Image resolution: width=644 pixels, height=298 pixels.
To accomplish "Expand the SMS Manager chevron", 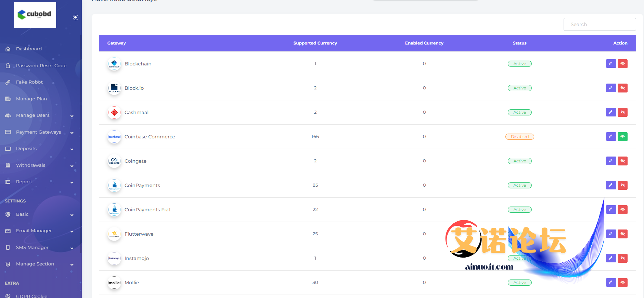I will (72, 248).
